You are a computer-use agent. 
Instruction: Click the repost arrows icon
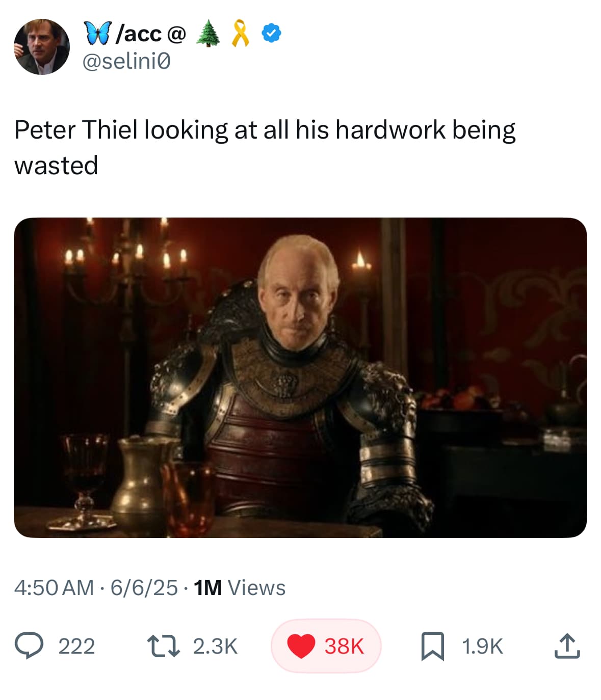(x=163, y=645)
